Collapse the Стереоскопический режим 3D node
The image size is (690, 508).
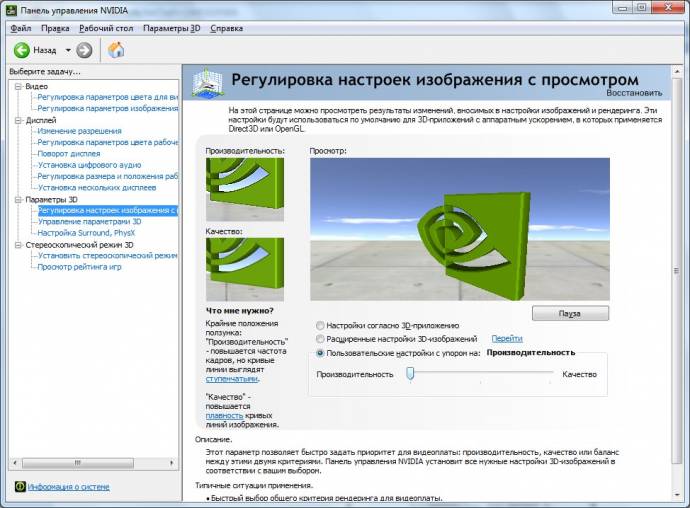pyautogui.click(x=18, y=245)
